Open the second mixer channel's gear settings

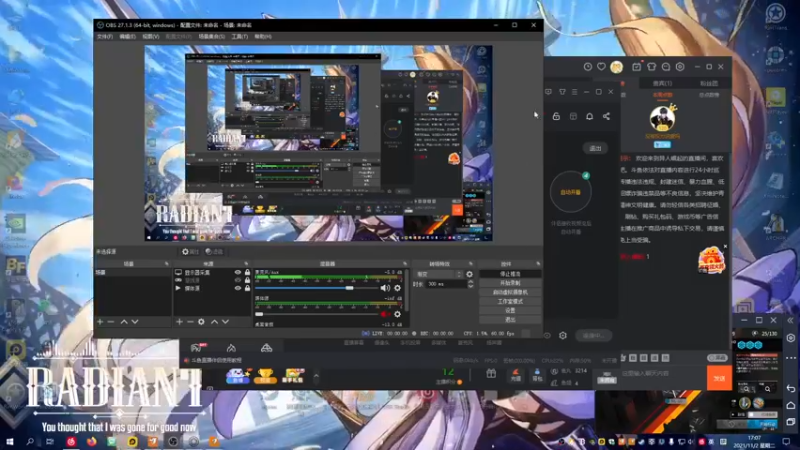pyautogui.click(x=397, y=314)
